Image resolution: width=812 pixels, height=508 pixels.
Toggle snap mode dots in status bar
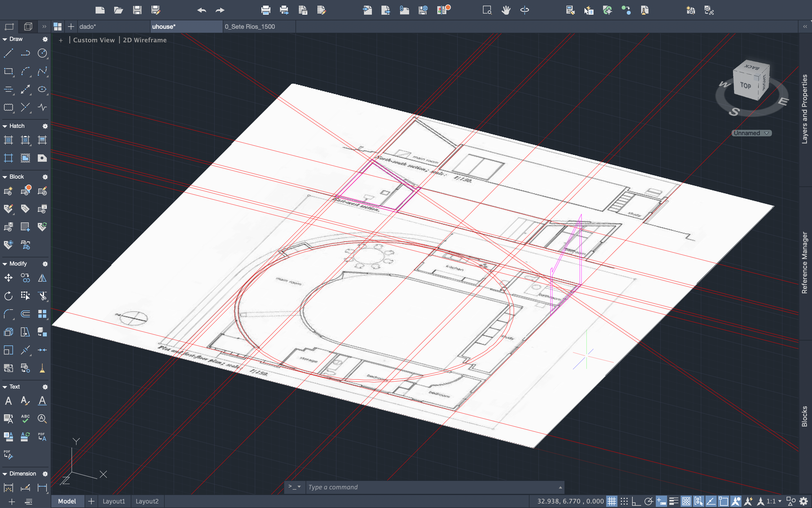point(624,501)
